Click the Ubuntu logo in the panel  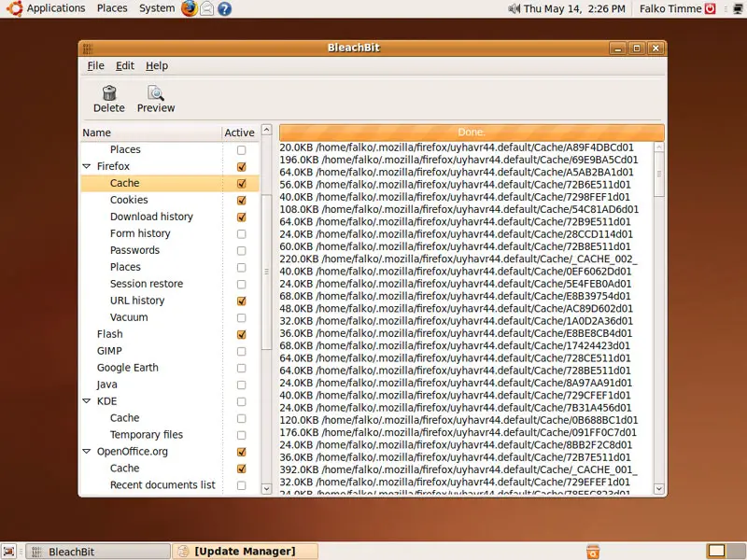[14, 8]
